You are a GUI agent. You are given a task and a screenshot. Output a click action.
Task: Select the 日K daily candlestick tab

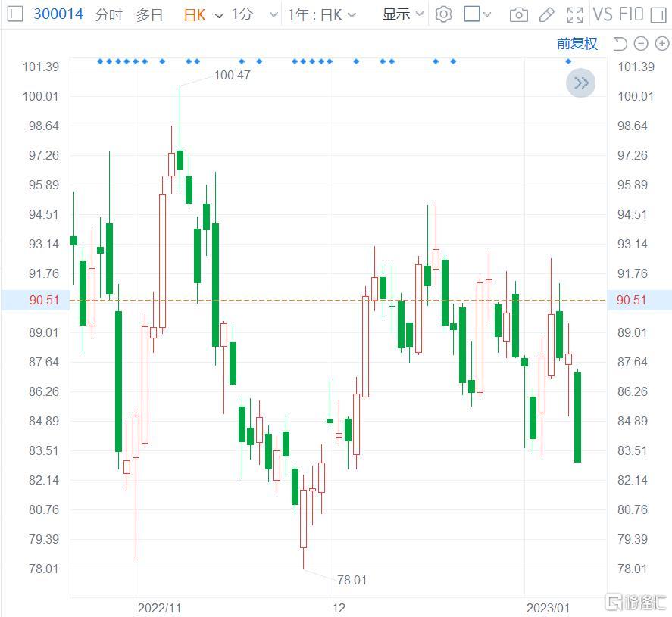click(x=195, y=15)
